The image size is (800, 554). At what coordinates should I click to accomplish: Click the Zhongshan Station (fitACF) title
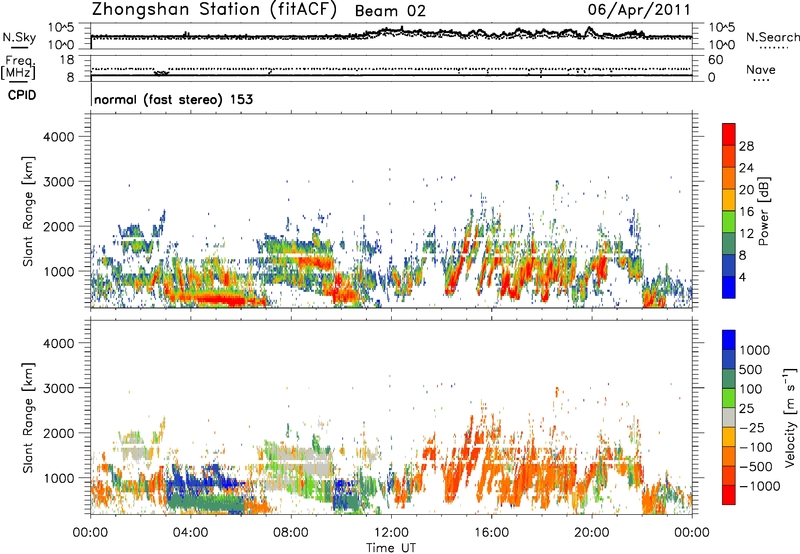coord(214,10)
